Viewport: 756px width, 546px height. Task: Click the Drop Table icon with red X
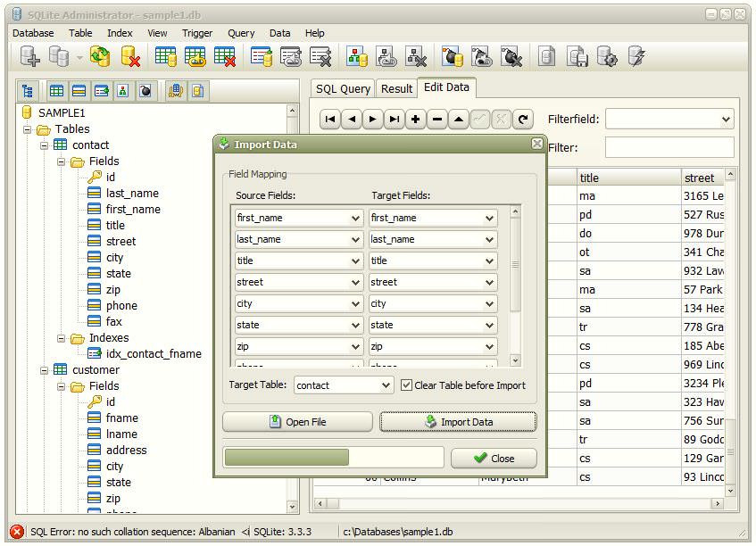point(226,55)
